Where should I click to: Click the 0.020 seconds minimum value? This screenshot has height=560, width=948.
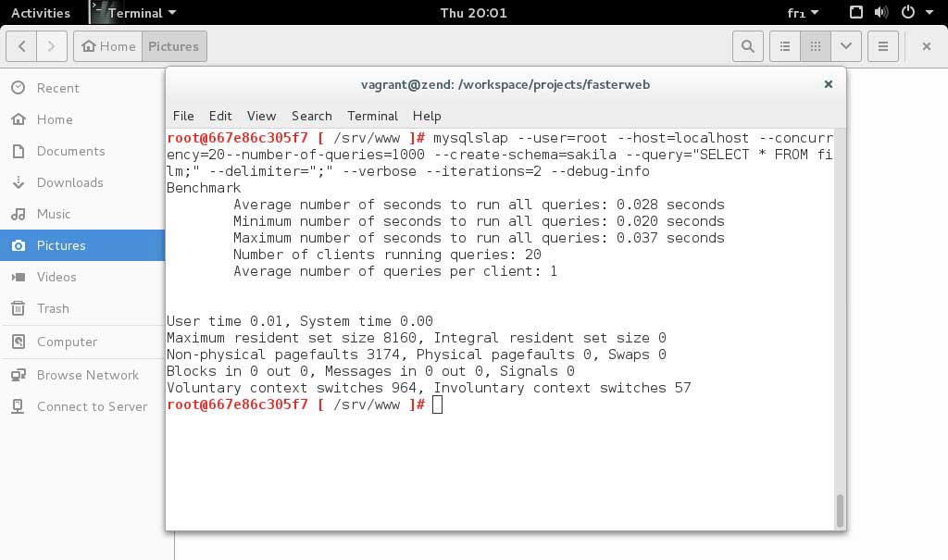(670, 221)
